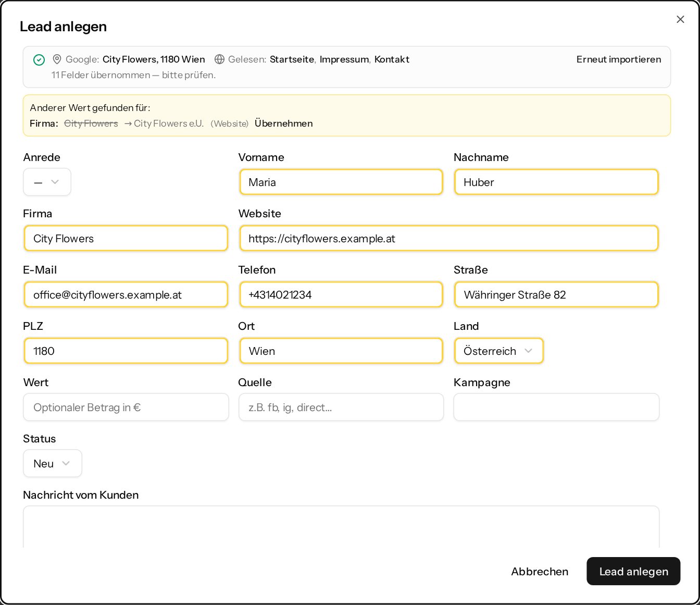Open the Anrede dropdown

pos(47,182)
